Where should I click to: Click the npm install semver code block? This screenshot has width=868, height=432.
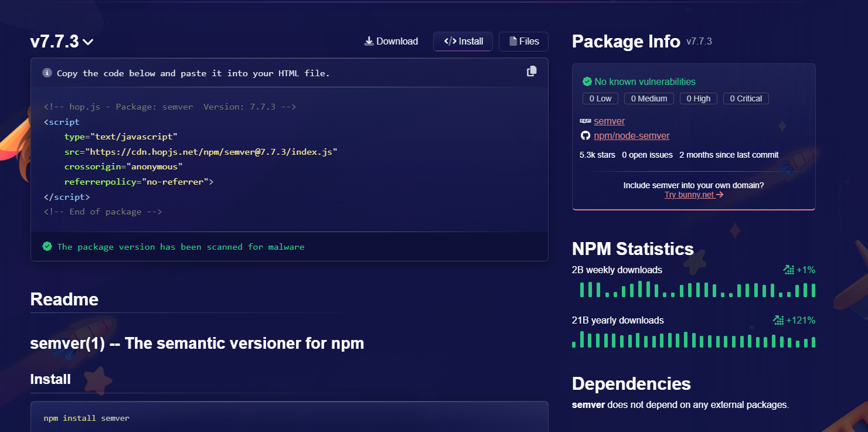289,418
